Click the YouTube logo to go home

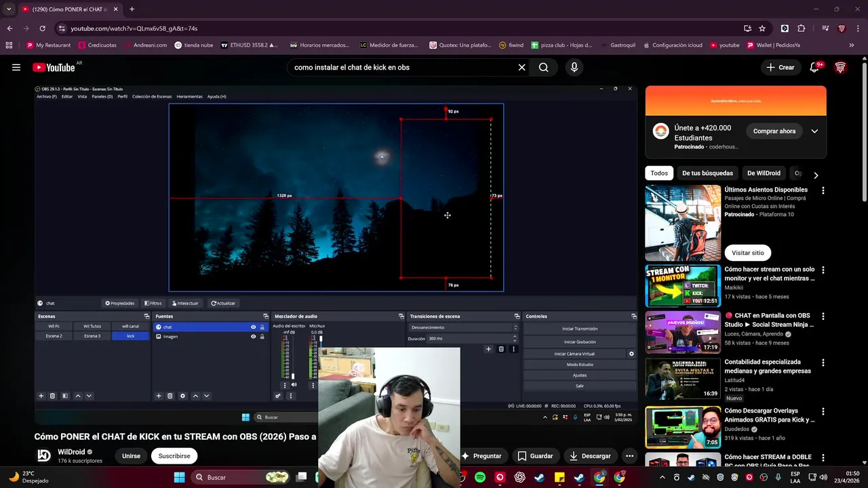coord(54,67)
